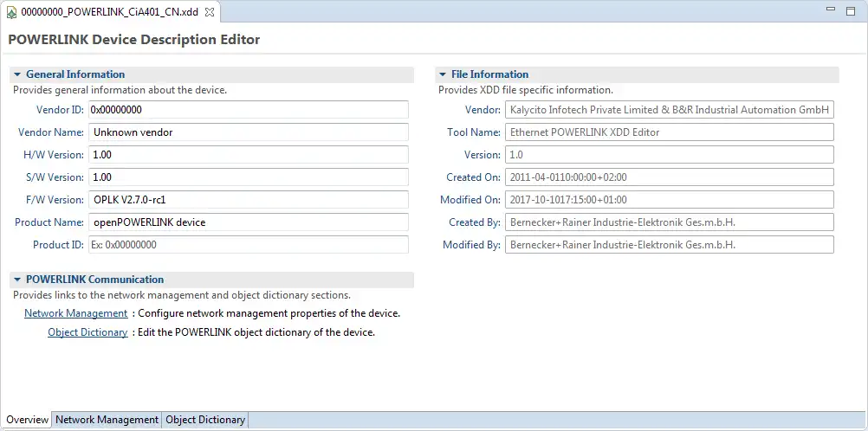
Task: Click the empty Product ID field
Action: pyautogui.click(x=249, y=245)
